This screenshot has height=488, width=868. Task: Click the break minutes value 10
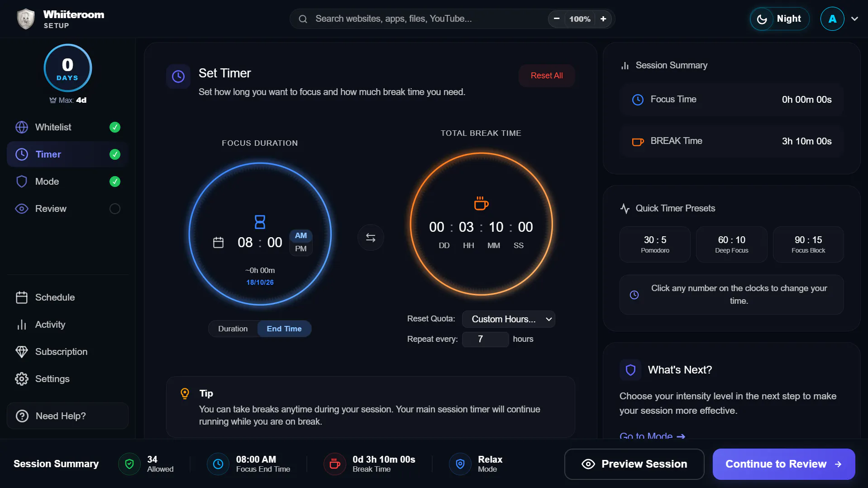pyautogui.click(x=496, y=227)
